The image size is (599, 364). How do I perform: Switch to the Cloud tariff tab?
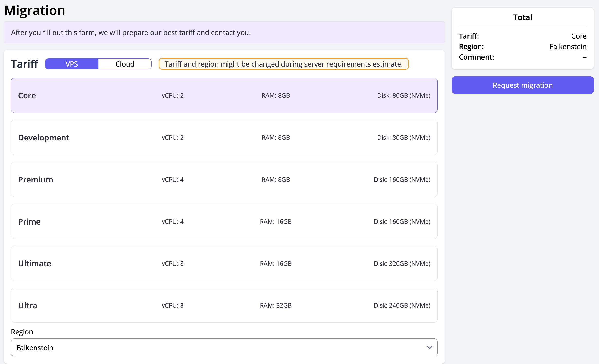125,64
